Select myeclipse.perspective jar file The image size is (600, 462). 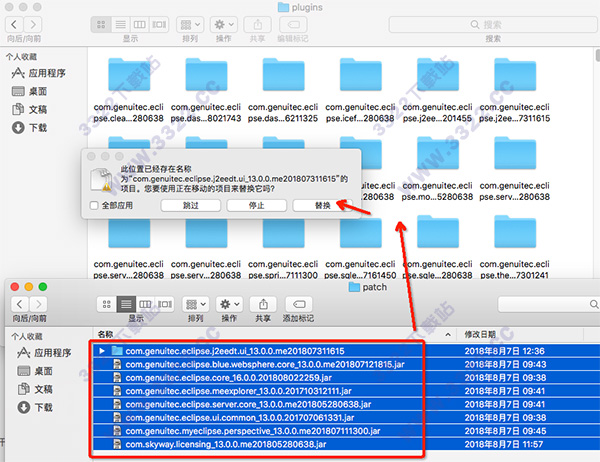tap(346, 431)
